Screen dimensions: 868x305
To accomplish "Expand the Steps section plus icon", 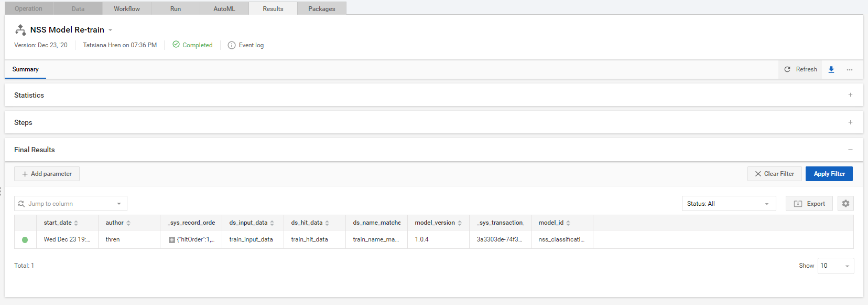I will click(850, 122).
